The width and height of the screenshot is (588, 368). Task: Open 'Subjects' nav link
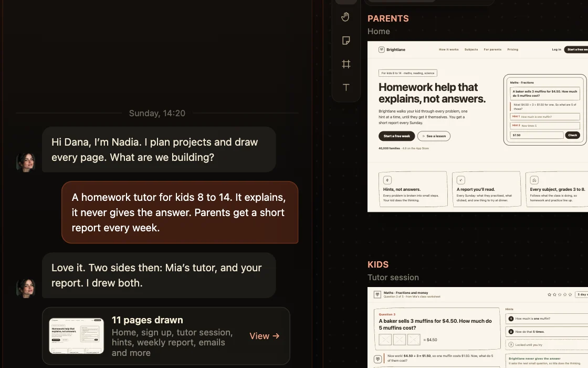(471, 49)
